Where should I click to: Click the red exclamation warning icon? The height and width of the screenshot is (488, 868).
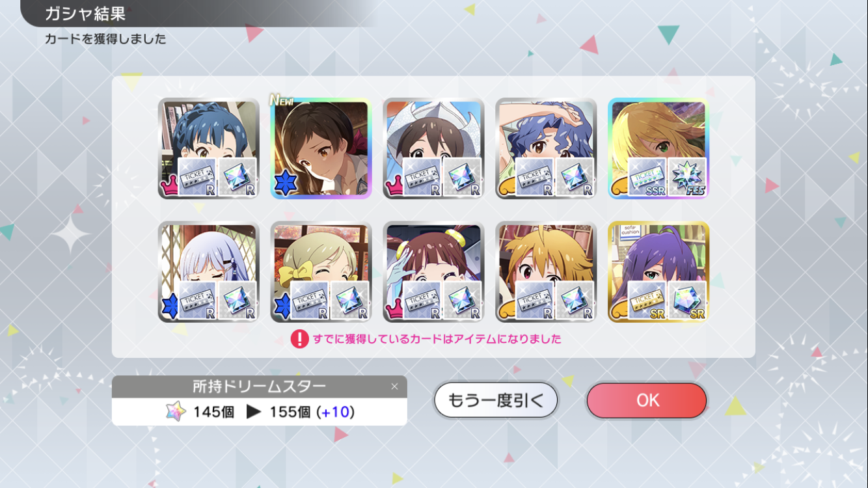pos(299,339)
